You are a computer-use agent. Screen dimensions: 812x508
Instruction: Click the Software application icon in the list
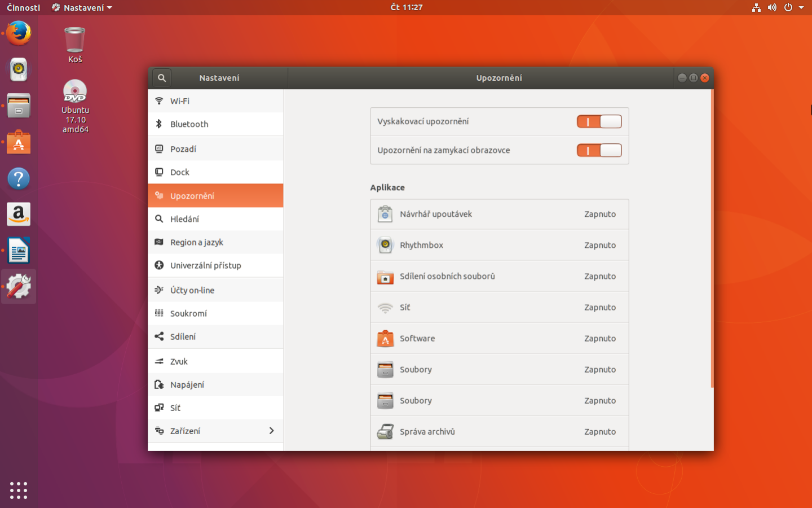point(385,338)
